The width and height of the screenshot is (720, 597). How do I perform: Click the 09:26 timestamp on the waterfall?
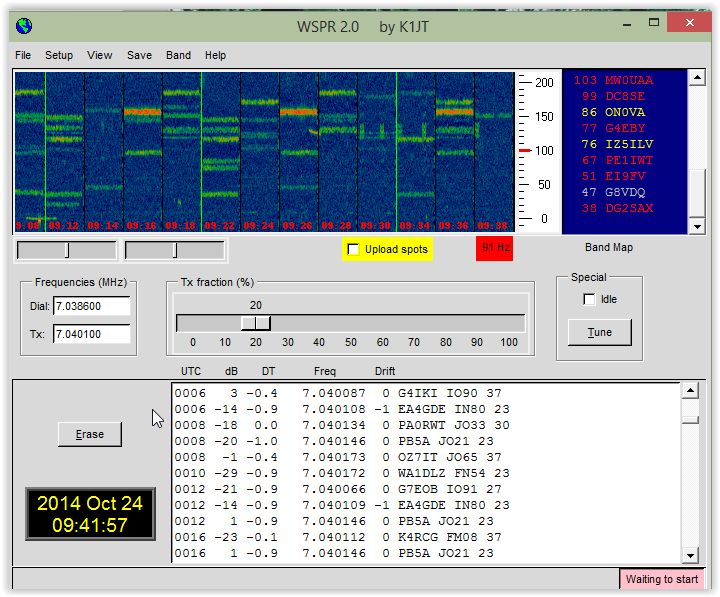[298, 226]
